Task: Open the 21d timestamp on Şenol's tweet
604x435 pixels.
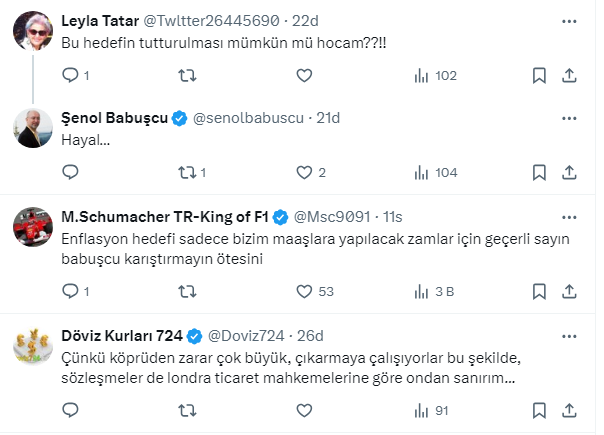Action: tap(329, 118)
